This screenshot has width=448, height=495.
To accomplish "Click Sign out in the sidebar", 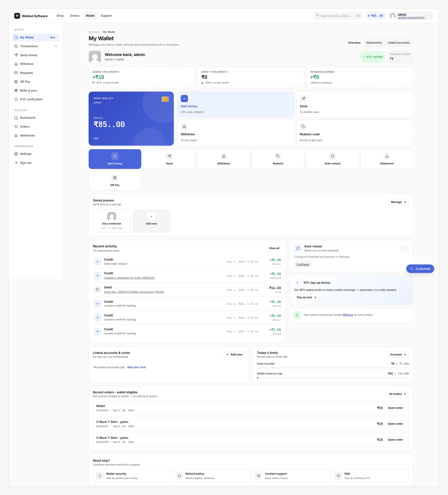I will pos(36,162).
